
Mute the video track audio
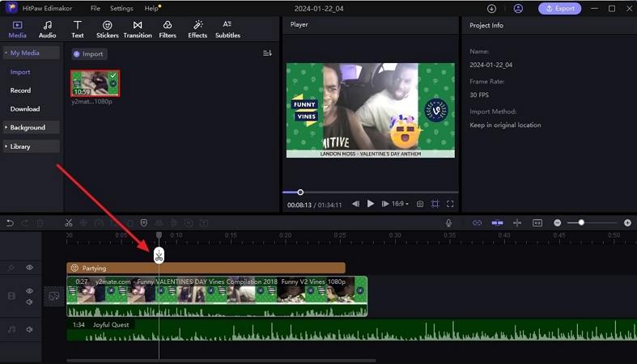(x=29, y=302)
